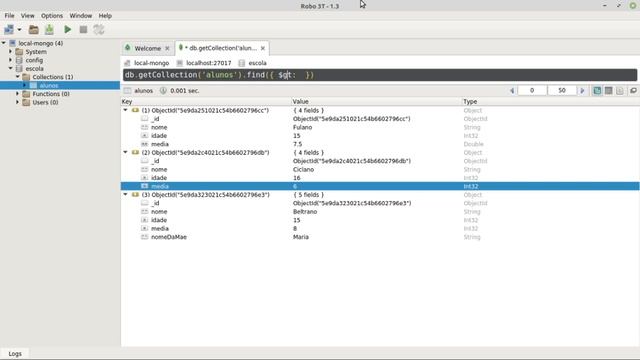
Task: Select Users (0) in the tree
Action: tap(45, 102)
